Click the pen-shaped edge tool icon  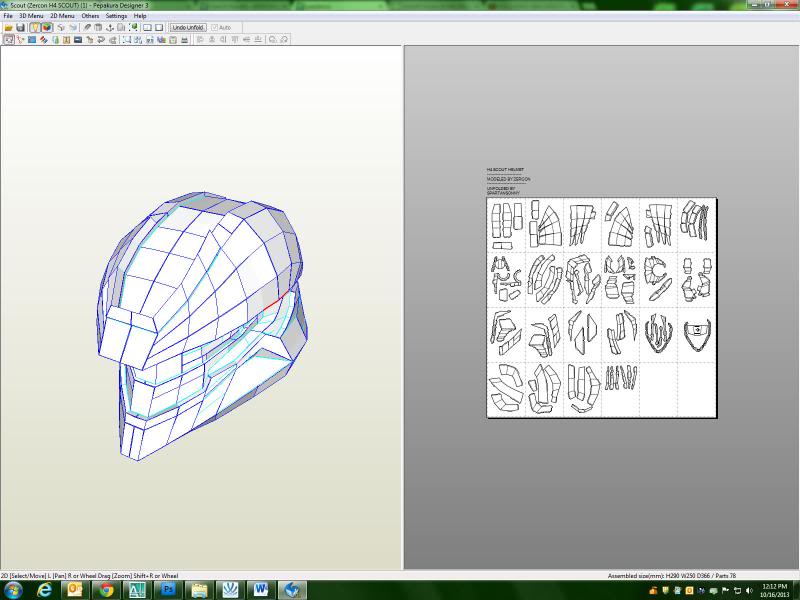[x=87, y=28]
